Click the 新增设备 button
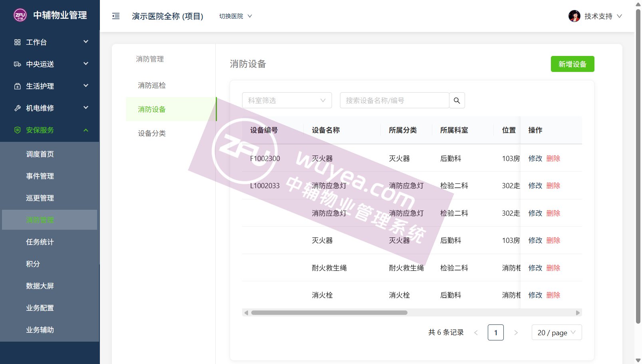This screenshot has height=364, width=642. 572,64
